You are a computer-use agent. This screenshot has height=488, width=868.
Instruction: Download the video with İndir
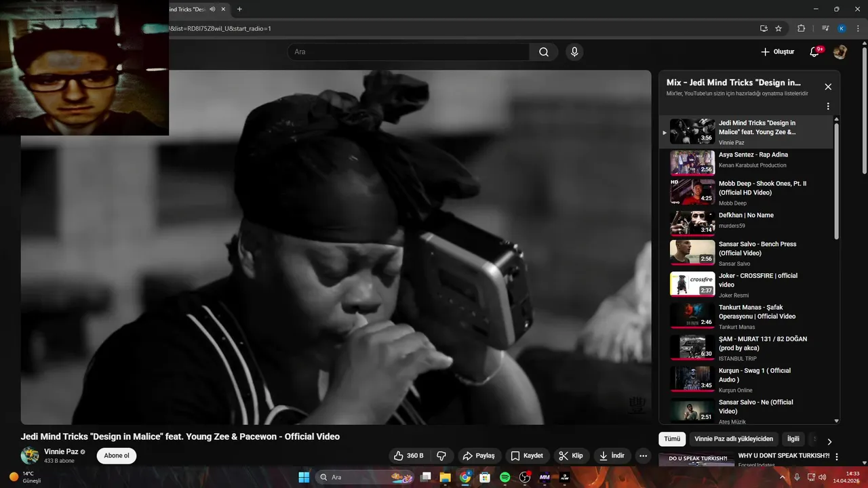click(x=611, y=456)
